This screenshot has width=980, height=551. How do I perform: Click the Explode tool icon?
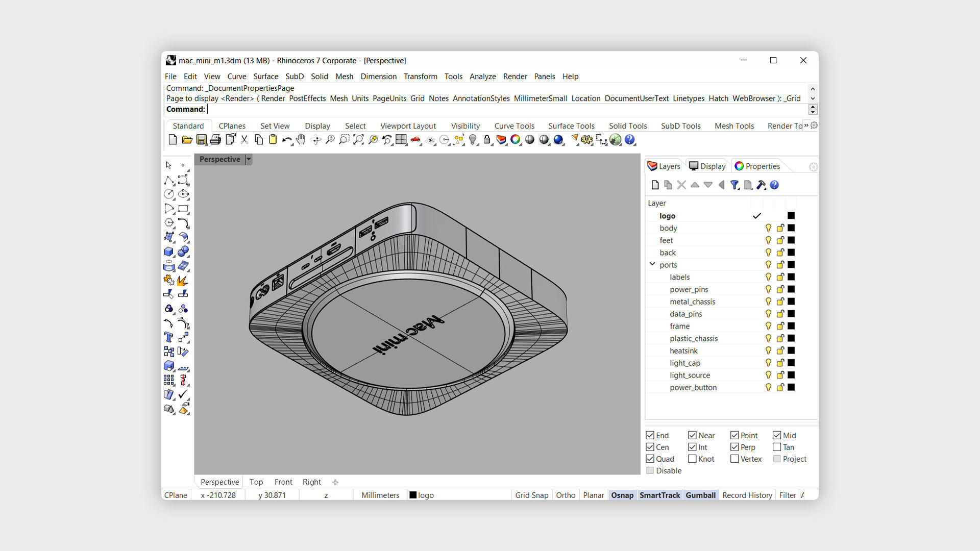click(183, 280)
